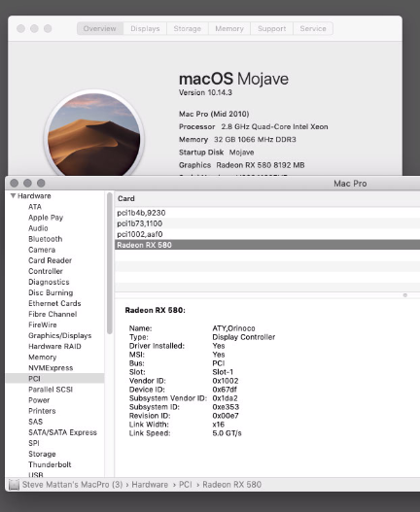Open the Storage tab in About This Mac
Screen dimensions: 420x512
(x=188, y=29)
